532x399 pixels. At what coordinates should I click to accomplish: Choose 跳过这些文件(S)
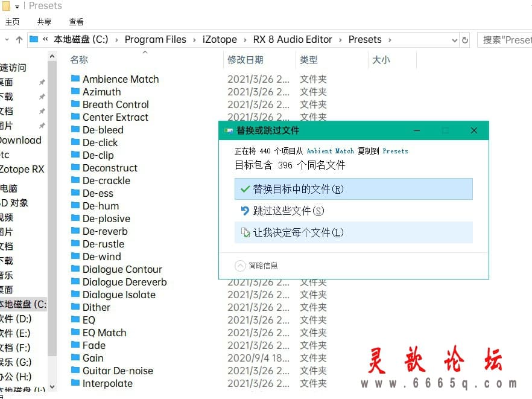point(353,211)
